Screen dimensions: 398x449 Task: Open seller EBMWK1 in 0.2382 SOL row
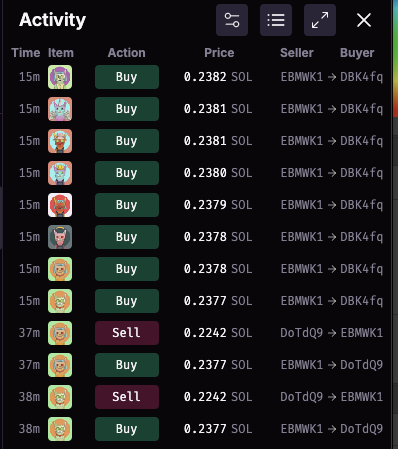click(302, 77)
